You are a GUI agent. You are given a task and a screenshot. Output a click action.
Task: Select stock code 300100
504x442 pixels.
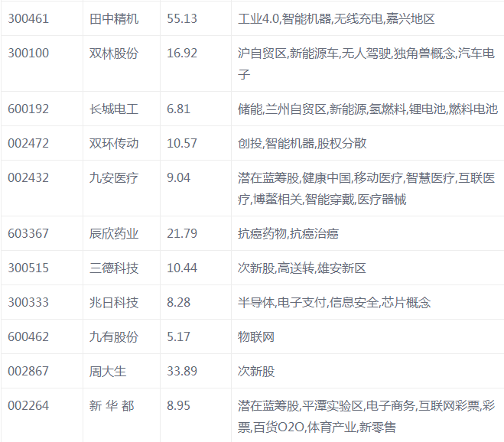tap(28, 53)
